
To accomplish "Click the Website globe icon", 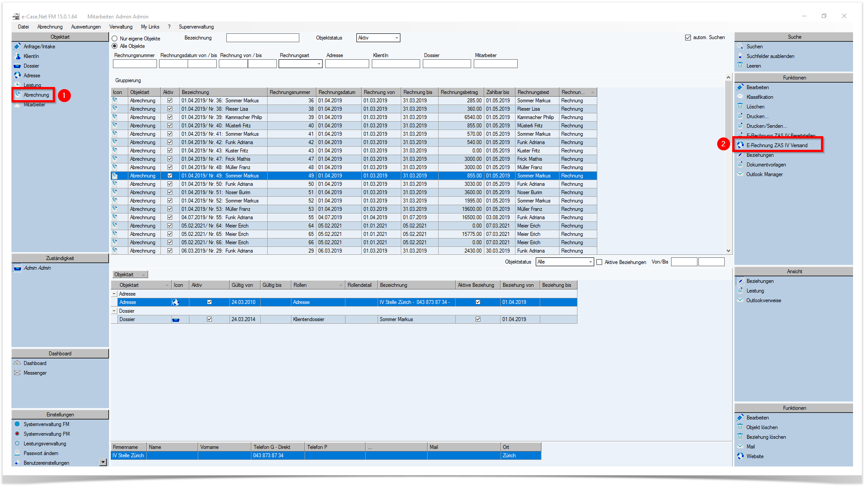I will [740, 456].
